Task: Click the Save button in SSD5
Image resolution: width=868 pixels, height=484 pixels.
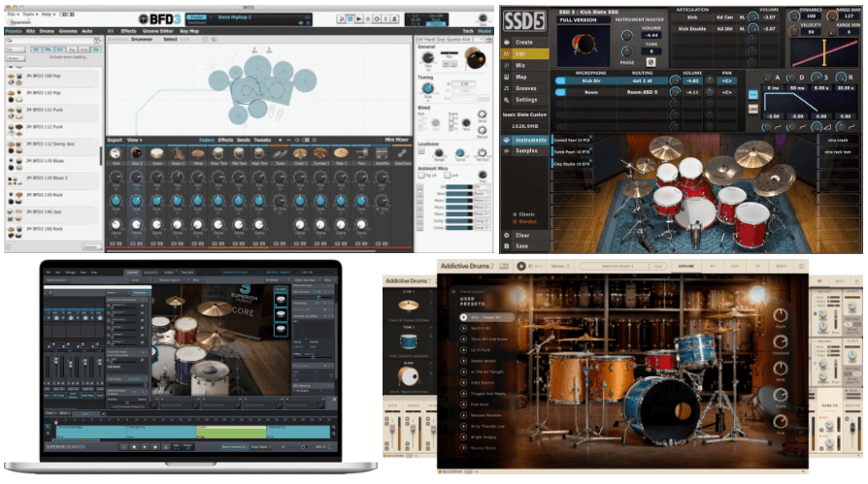Action: click(522, 245)
